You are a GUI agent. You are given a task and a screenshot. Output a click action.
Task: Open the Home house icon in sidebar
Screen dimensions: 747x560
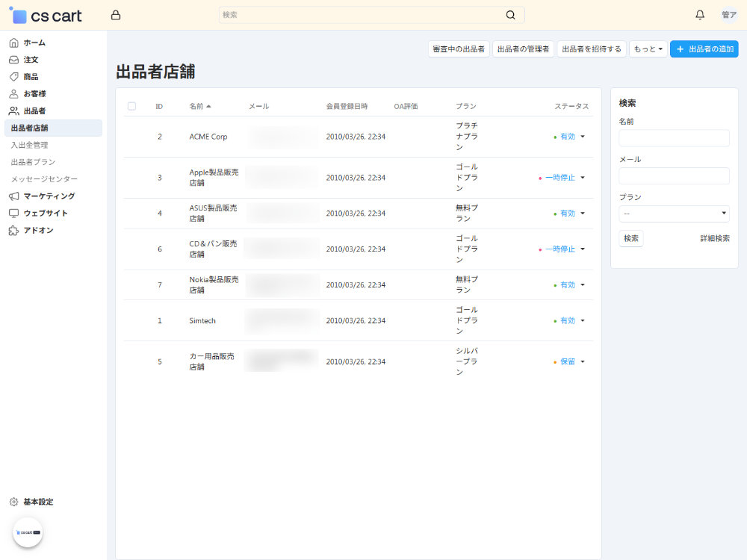(13, 43)
